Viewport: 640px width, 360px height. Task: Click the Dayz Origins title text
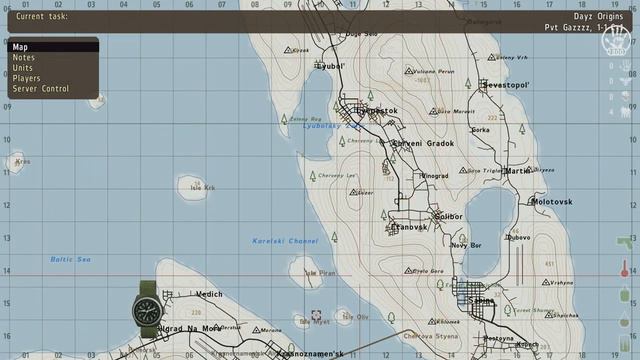point(598,16)
